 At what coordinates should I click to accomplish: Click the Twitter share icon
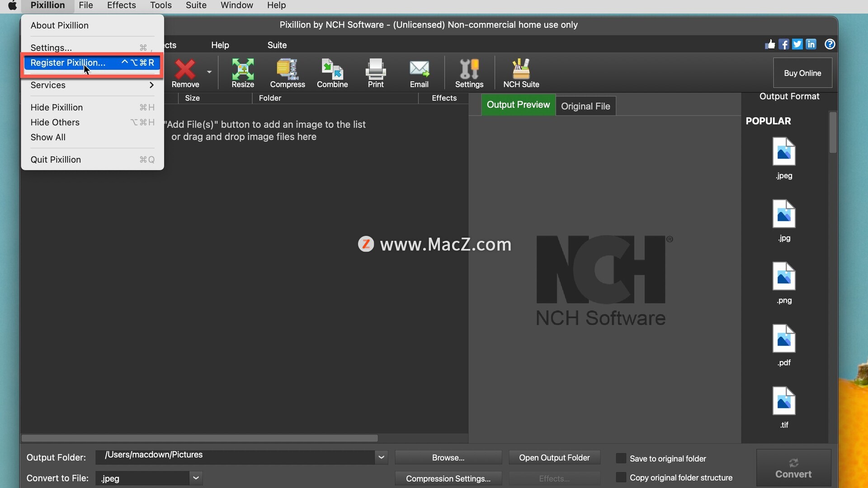797,44
